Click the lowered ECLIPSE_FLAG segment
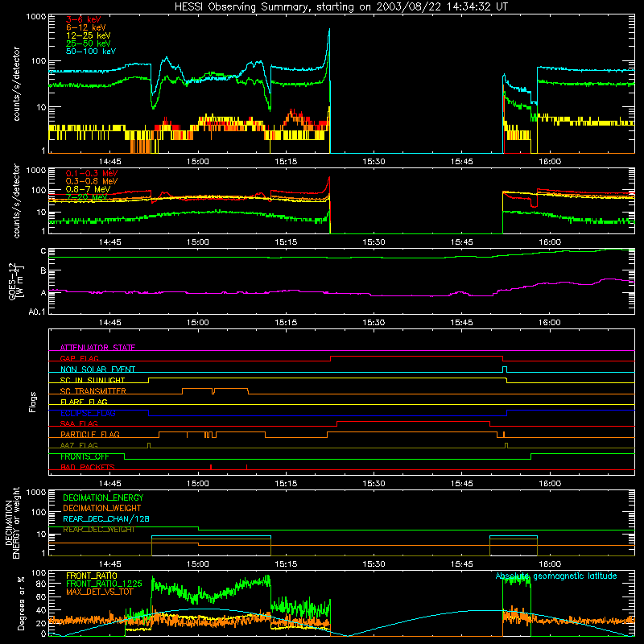 coord(328,415)
